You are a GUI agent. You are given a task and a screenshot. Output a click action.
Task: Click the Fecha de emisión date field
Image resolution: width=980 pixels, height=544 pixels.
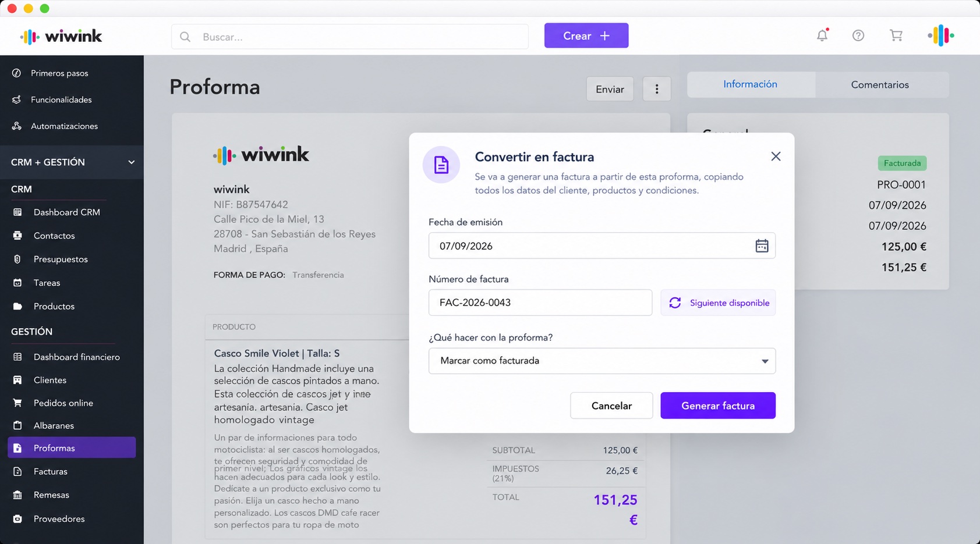tap(602, 246)
